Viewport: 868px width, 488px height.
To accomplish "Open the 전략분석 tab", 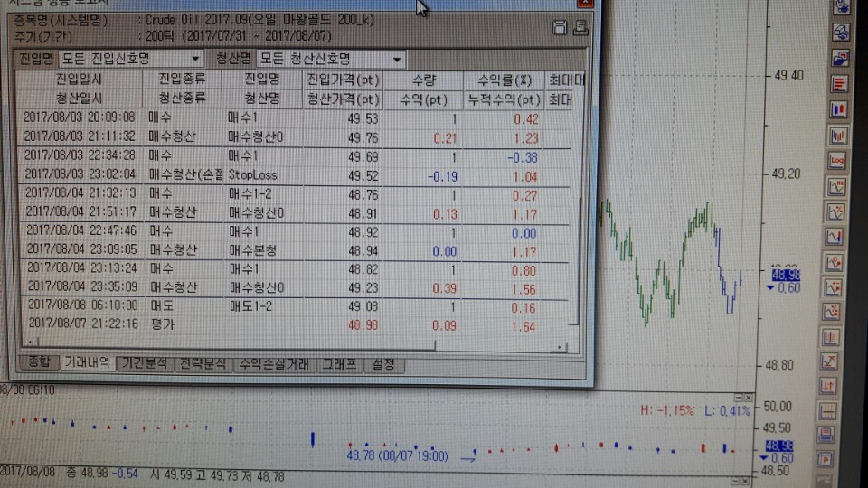I will 202,364.
